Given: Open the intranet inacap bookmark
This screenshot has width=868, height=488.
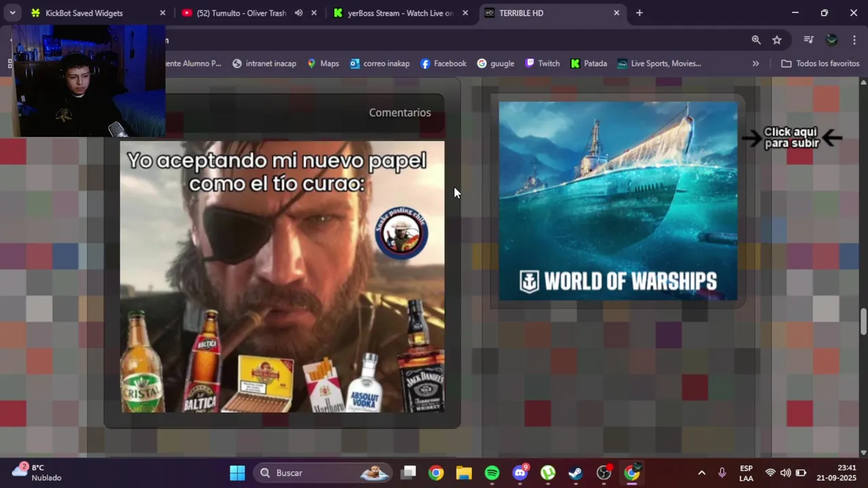Looking at the screenshot, I should 264,64.
